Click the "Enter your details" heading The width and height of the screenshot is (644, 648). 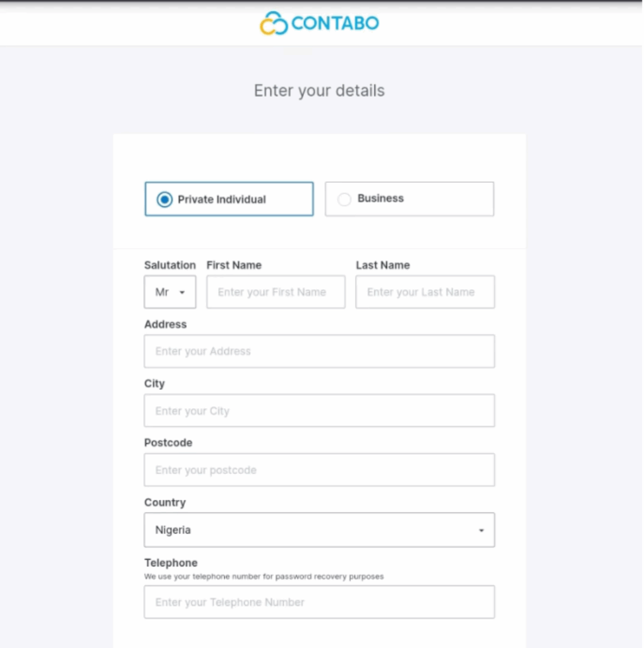point(319,90)
